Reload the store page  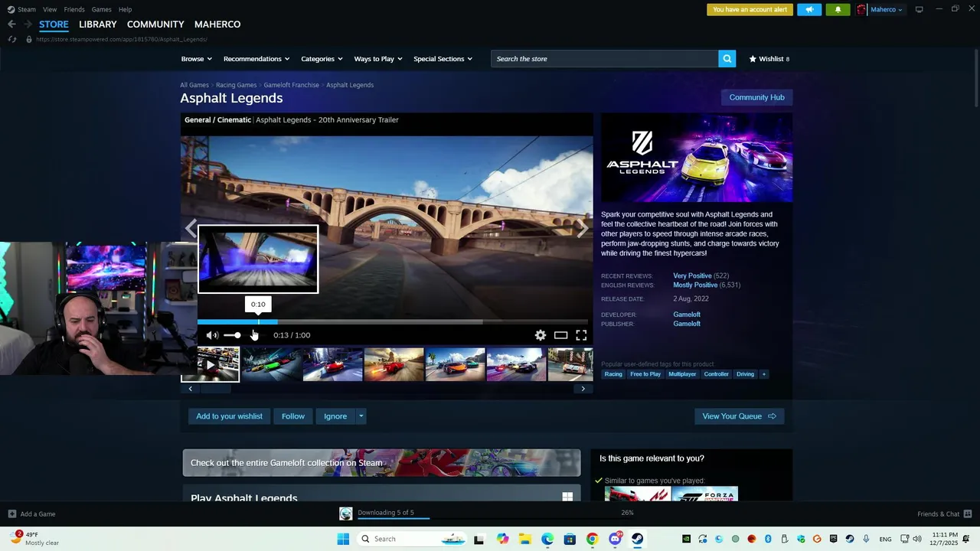click(x=12, y=39)
